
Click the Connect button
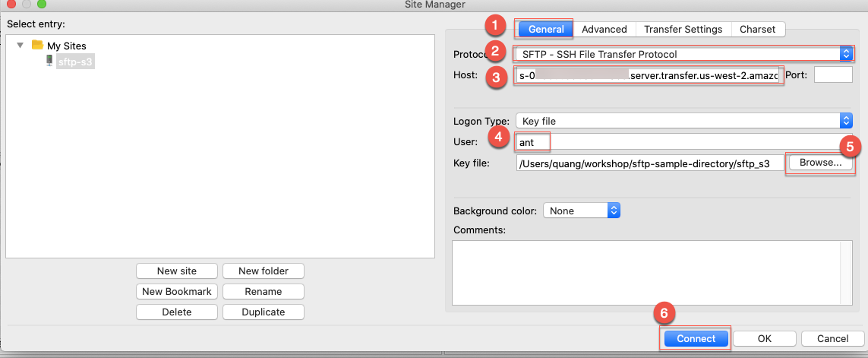coord(696,338)
